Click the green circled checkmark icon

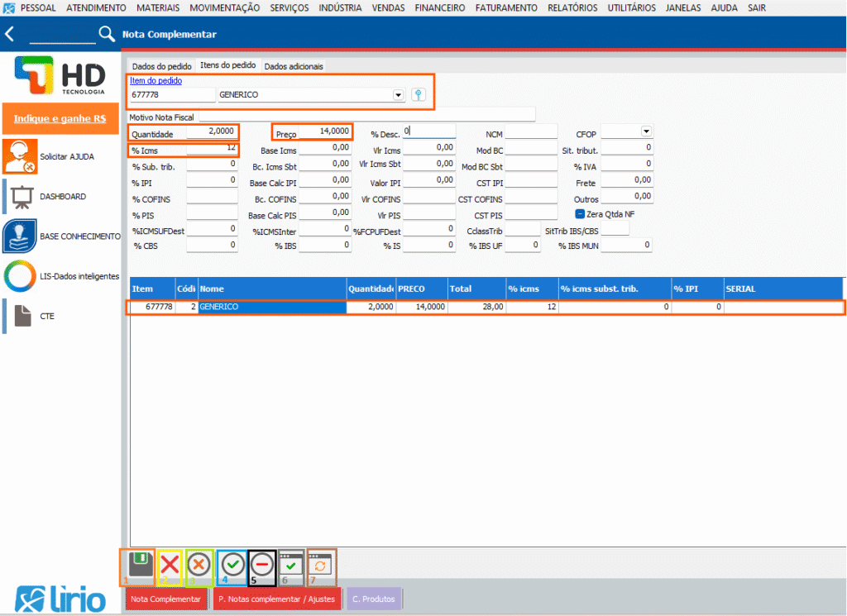pyautogui.click(x=233, y=566)
